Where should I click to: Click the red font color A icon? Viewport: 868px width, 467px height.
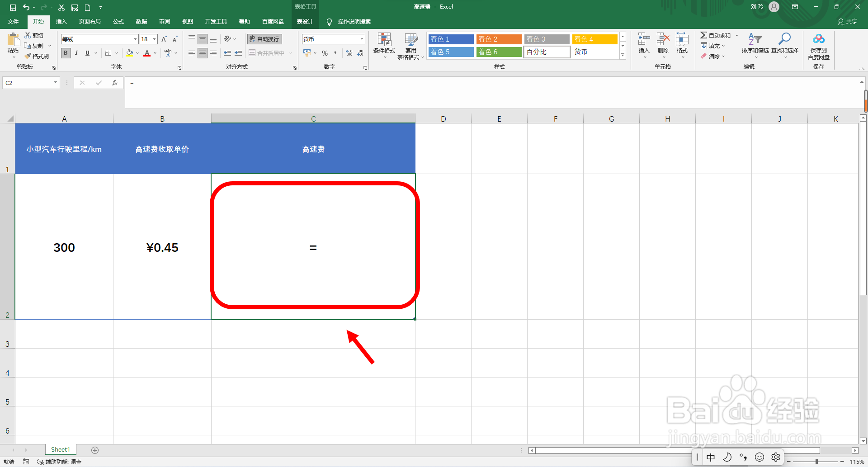click(x=147, y=53)
